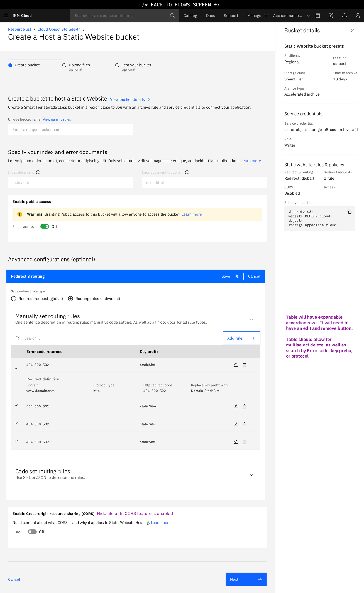Click the search magnifier icon in header
This screenshot has height=593, width=364.
click(172, 16)
